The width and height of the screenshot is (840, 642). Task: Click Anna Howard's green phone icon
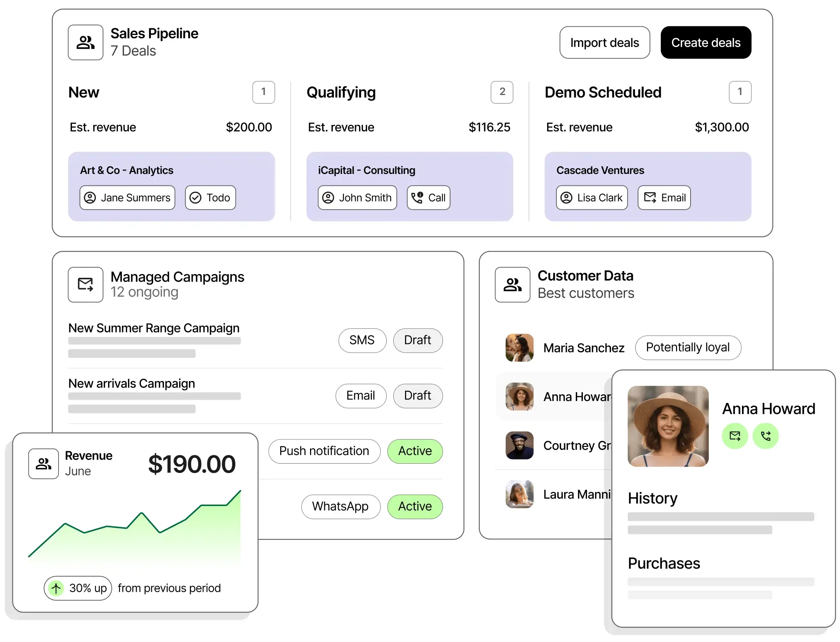[x=765, y=436]
